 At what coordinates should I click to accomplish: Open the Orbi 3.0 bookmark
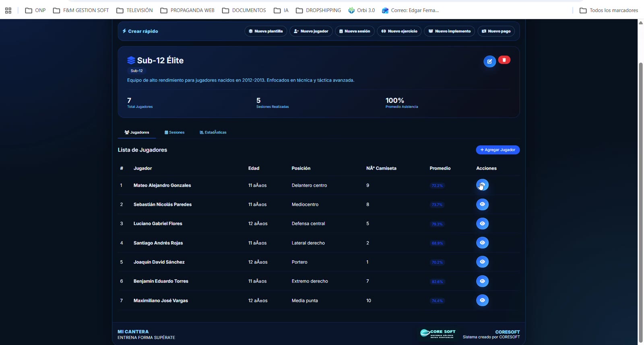[361, 10]
